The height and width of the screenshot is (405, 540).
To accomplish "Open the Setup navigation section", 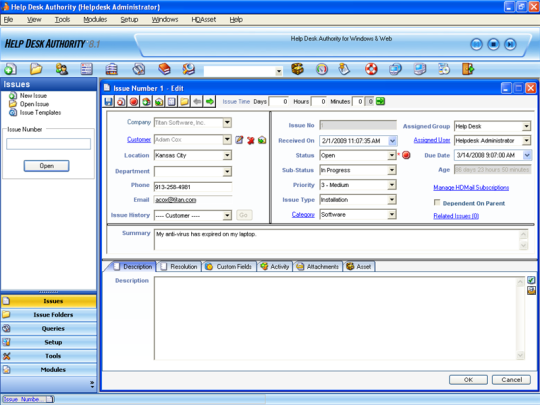I will [49, 342].
